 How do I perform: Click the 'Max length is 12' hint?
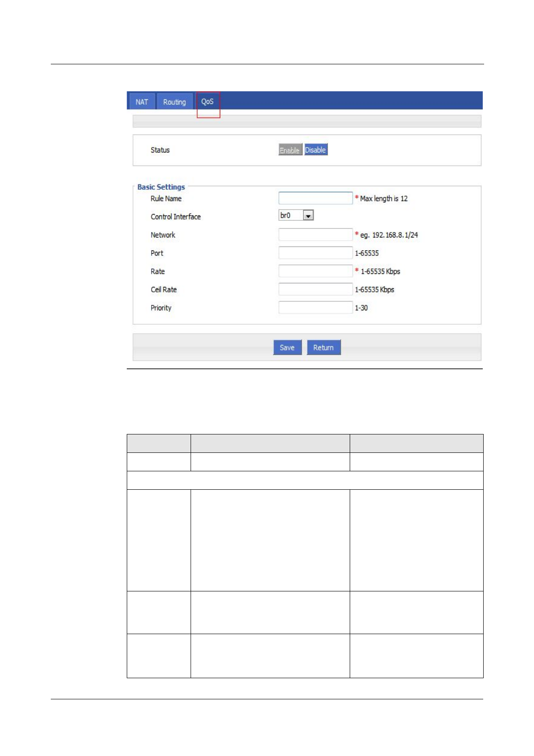[x=384, y=199]
